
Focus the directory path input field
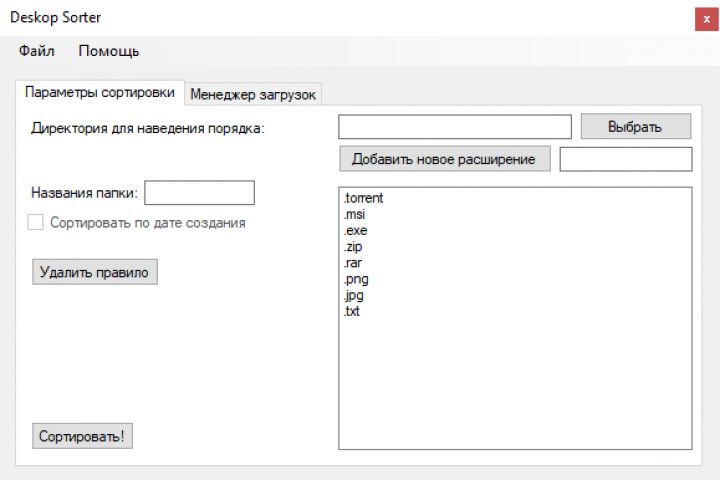455,127
